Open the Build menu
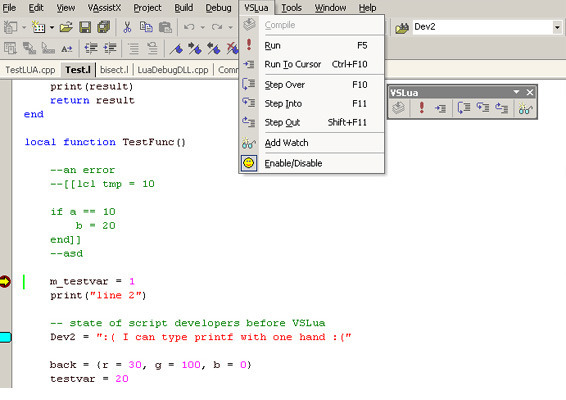This screenshot has width=566, height=400. click(183, 8)
